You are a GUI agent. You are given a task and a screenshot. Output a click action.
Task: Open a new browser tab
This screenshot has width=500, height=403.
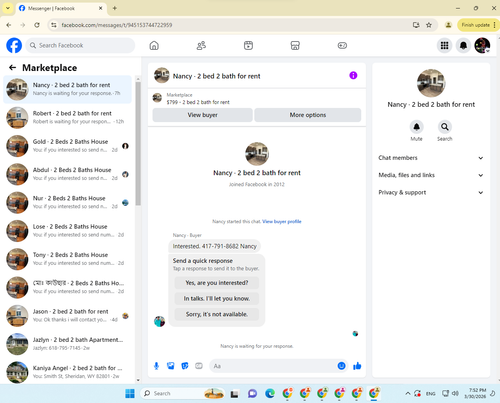pos(114,8)
